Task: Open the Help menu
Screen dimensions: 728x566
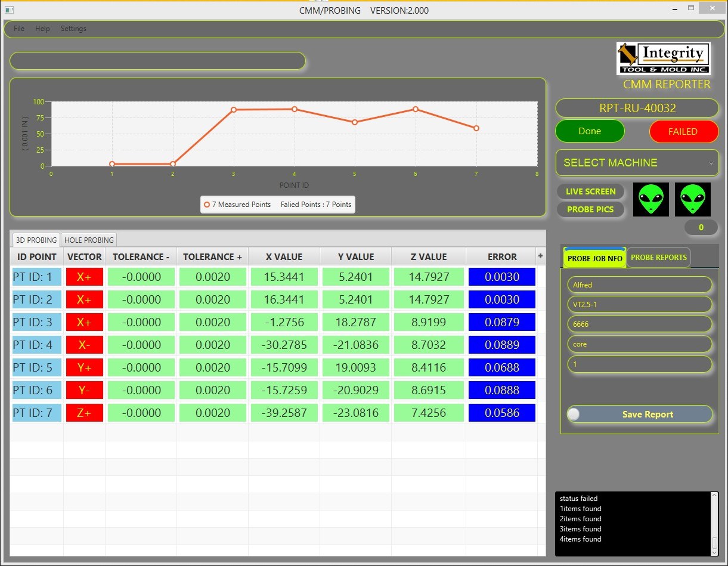Action: point(42,29)
